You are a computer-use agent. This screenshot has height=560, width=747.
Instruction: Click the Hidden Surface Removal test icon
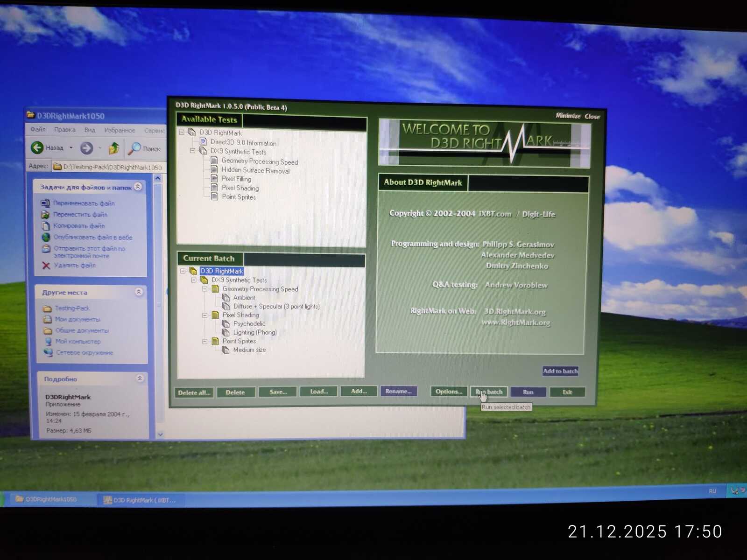pyautogui.click(x=214, y=169)
